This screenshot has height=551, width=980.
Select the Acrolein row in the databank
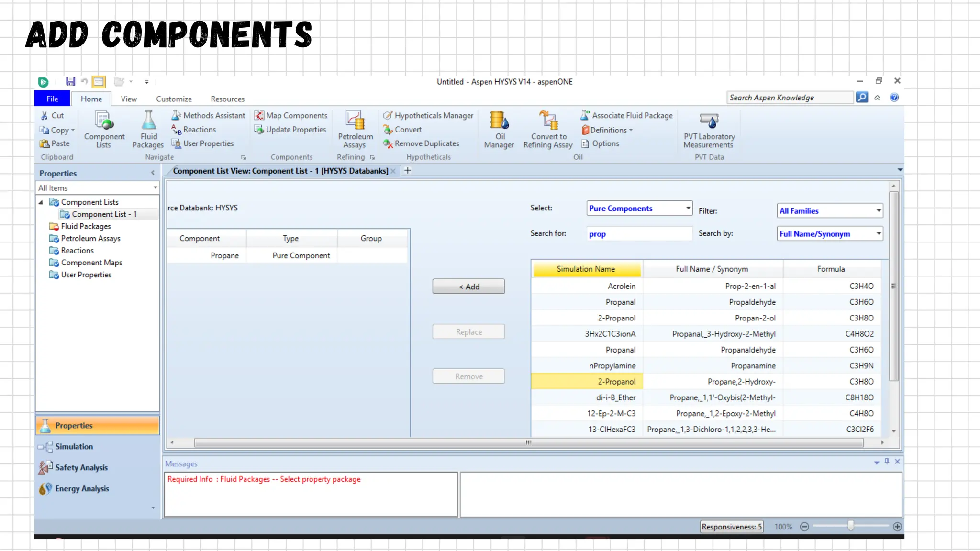click(x=706, y=286)
